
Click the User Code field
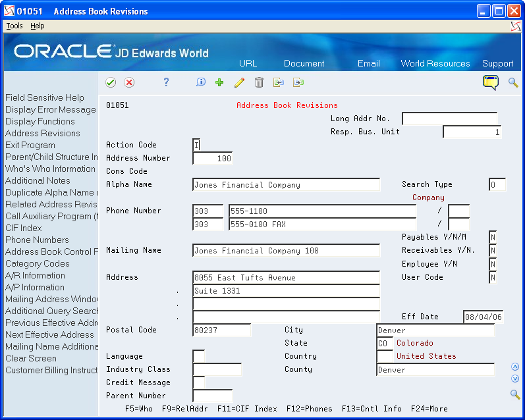(x=493, y=277)
